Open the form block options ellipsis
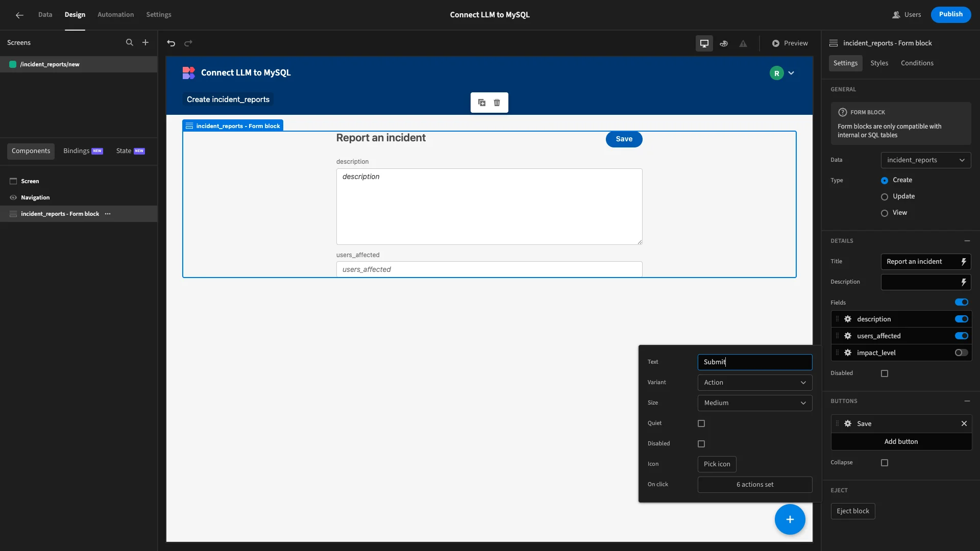The image size is (980, 551). pyautogui.click(x=108, y=214)
